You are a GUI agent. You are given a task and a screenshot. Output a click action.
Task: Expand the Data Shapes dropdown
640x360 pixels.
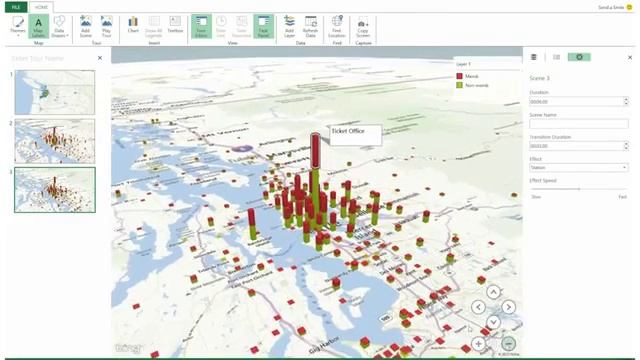click(x=60, y=27)
